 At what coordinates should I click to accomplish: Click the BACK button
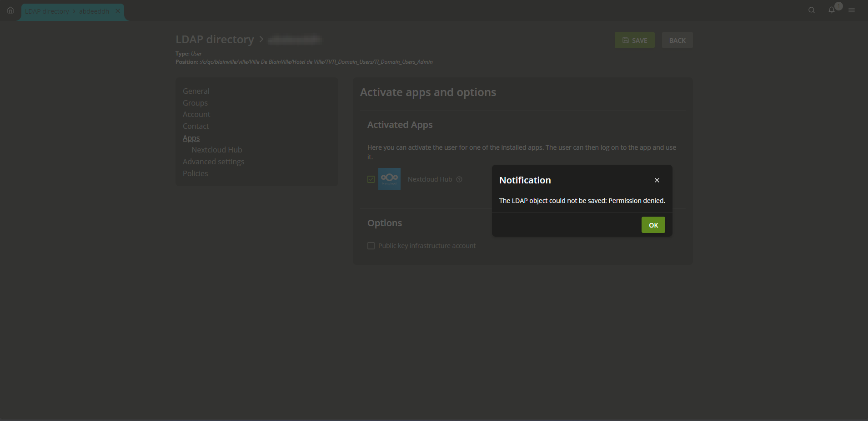click(x=677, y=41)
